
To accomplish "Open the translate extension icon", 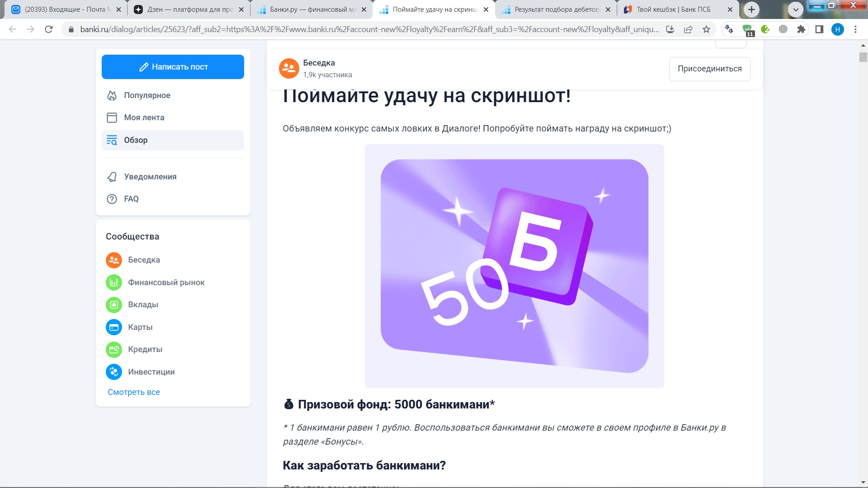I will 729,29.
